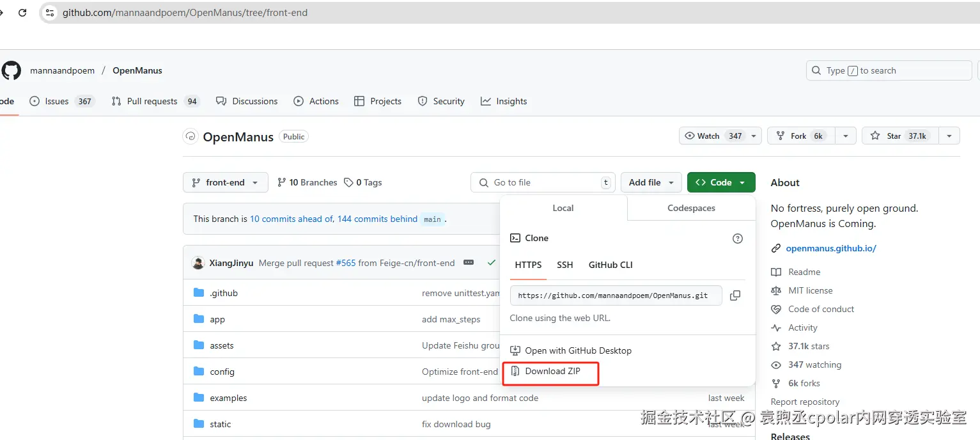Open the mannaandpoem owner link

tap(62, 70)
